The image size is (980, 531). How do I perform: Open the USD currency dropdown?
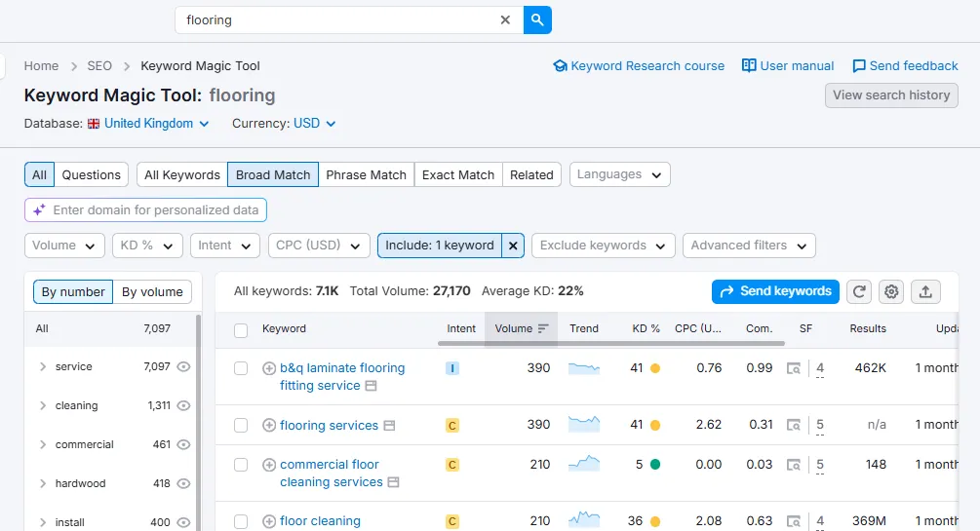click(314, 123)
